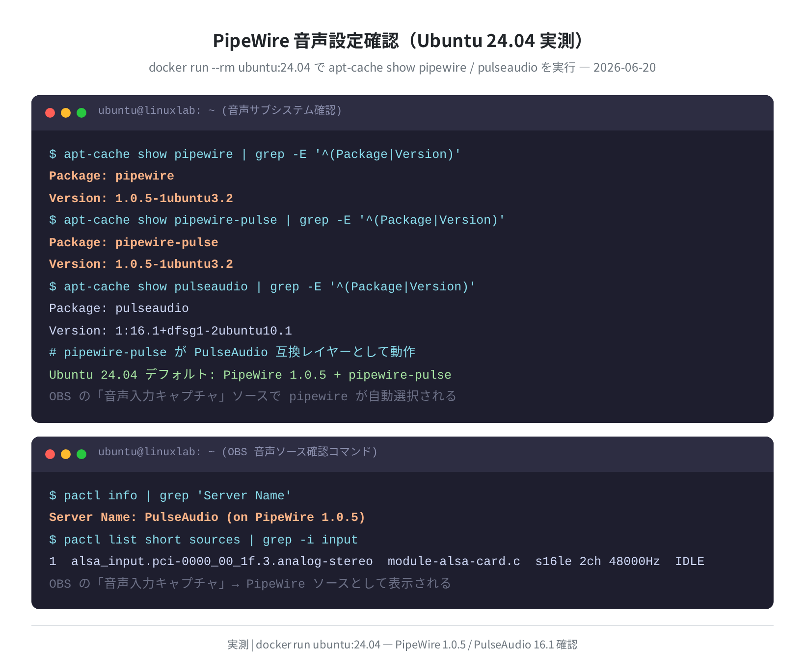Click the 'apt-cache show pipewire |' command line
Image resolution: width=805 pixels, height=672 pixels.
(255, 154)
